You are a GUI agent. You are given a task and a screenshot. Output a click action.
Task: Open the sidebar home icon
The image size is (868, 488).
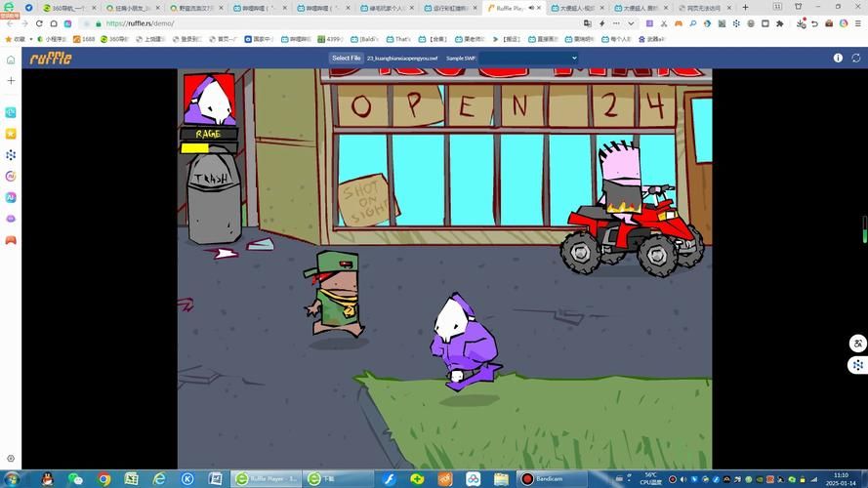coord(11,60)
